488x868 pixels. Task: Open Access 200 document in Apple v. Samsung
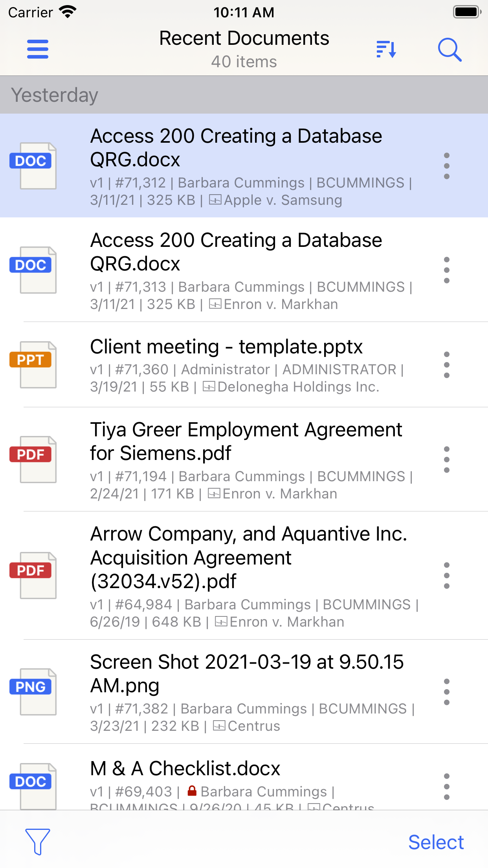[x=244, y=166]
